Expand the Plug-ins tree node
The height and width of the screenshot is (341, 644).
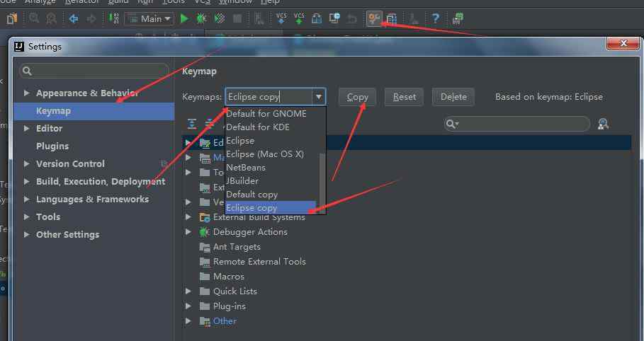pyautogui.click(x=188, y=306)
